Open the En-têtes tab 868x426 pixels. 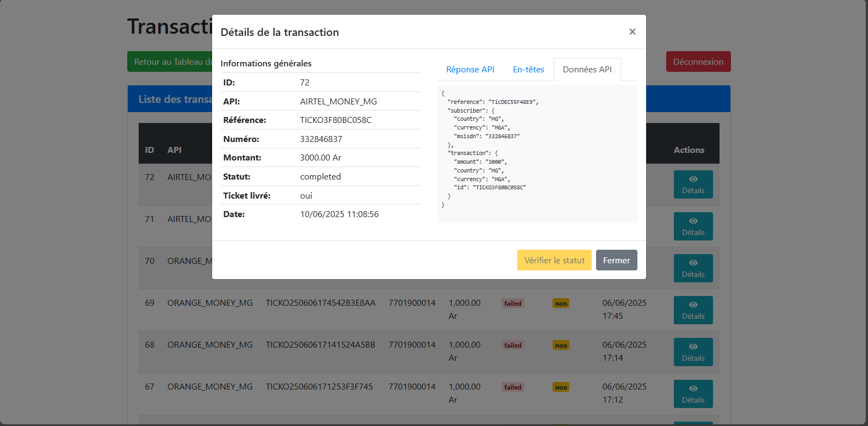click(x=528, y=70)
